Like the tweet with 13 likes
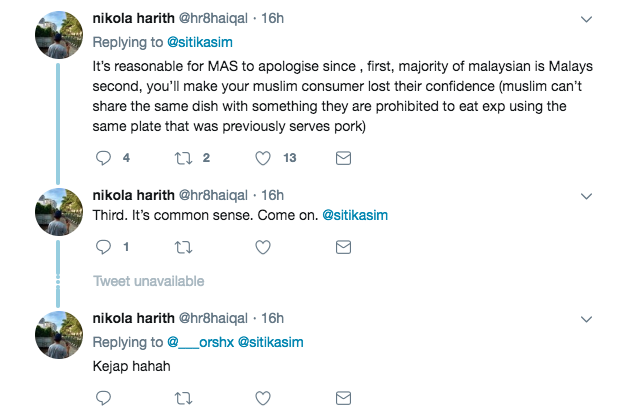Screen dimensions: 634x414 pyautogui.click(x=263, y=158)
